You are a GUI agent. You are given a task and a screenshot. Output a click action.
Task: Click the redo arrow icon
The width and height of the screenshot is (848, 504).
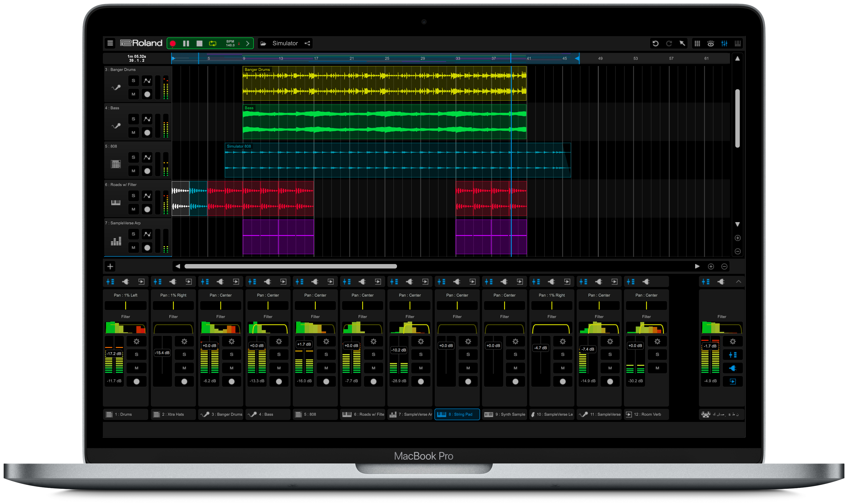click(669, 43)
